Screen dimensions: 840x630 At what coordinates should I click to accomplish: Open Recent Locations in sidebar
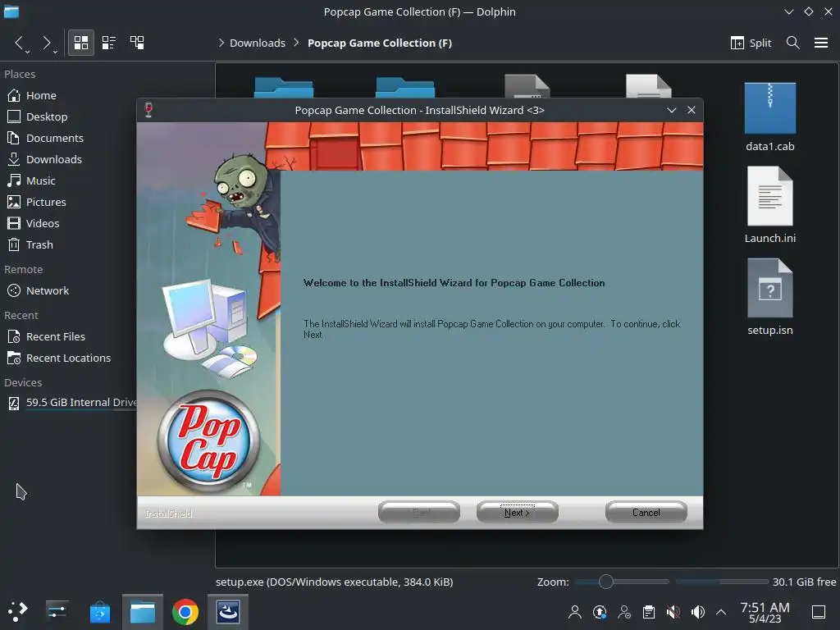click(x=69, y=358)
